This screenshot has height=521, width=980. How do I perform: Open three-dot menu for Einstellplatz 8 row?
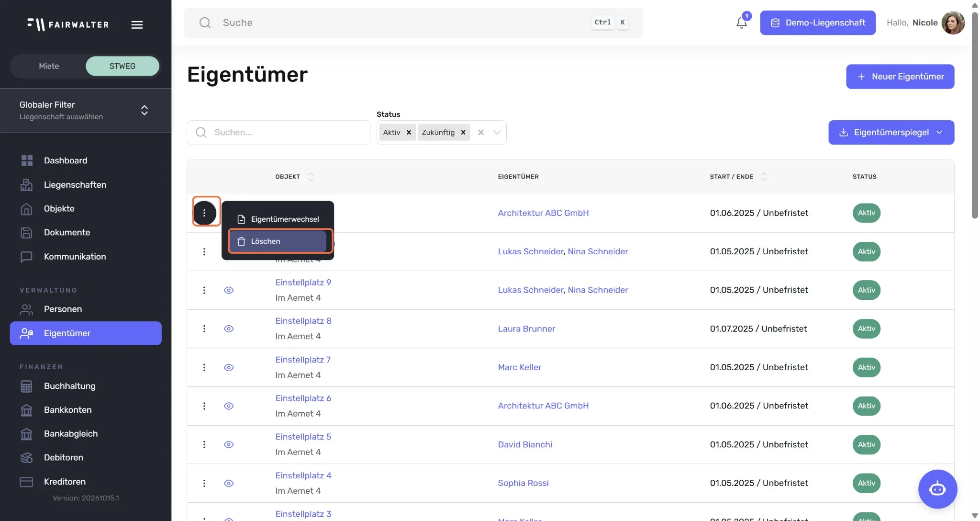(204, 328)
